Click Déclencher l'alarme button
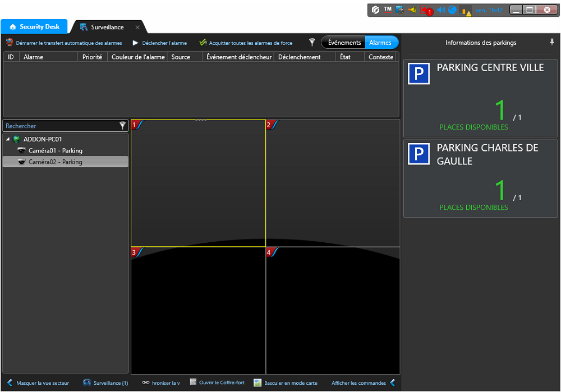The image size is (561, 392). pos(159,43)
